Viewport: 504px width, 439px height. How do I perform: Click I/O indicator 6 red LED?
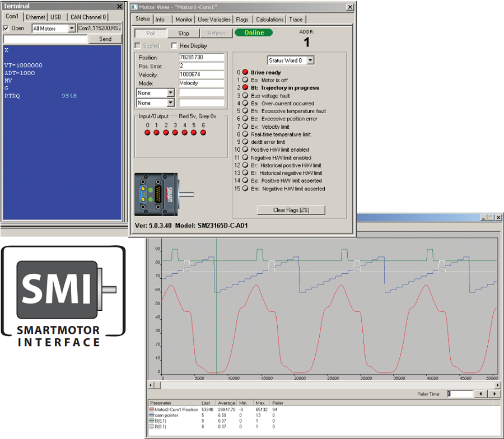(x=203, y=132)
